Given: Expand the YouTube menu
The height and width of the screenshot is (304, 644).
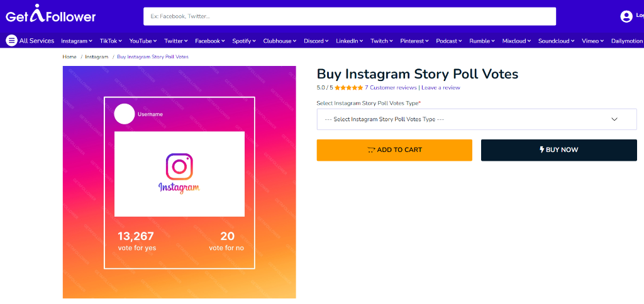Looking at the screenshot, I should click(143, 41).
